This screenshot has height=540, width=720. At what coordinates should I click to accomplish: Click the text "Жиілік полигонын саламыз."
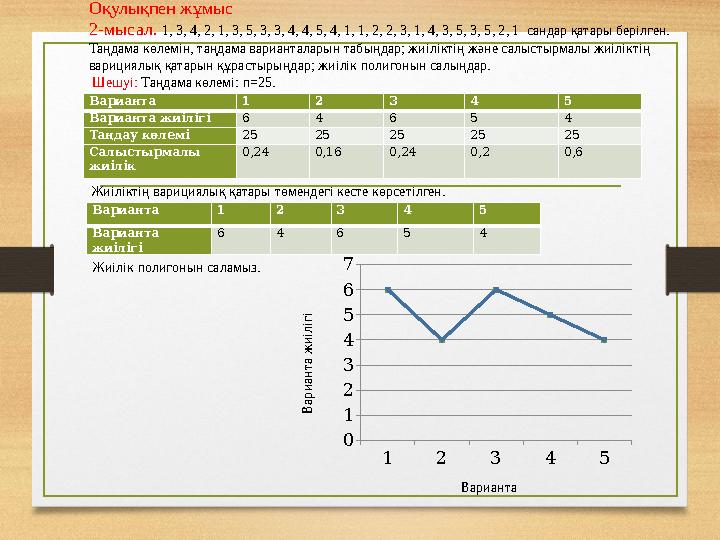click(176, 268)
